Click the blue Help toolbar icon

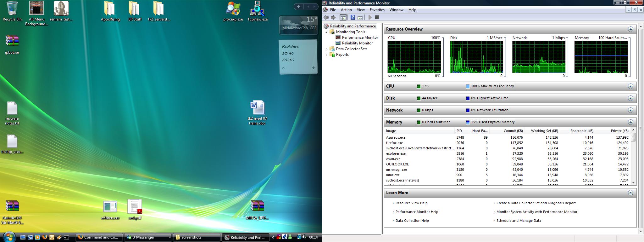point(353,18)
